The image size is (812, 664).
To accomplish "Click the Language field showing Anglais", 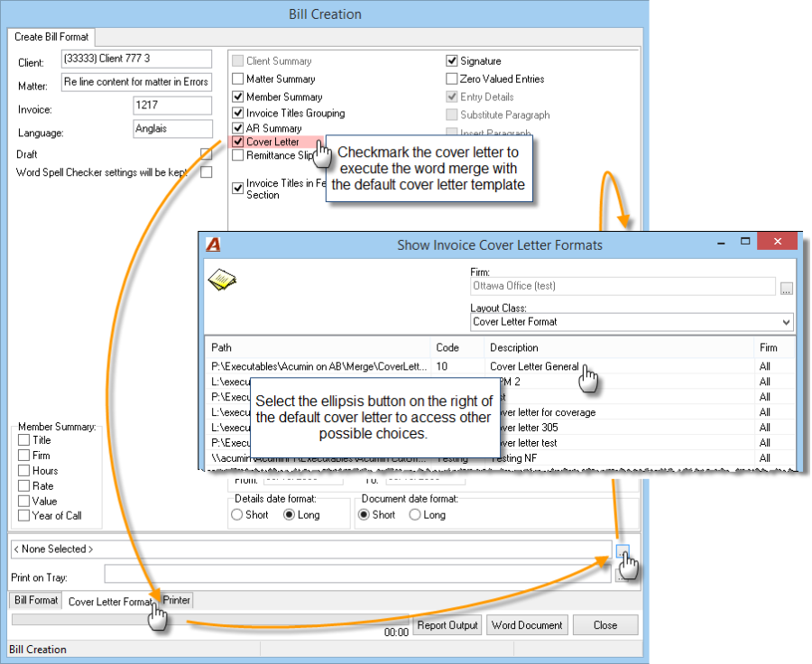I will [x=172, y=129].
